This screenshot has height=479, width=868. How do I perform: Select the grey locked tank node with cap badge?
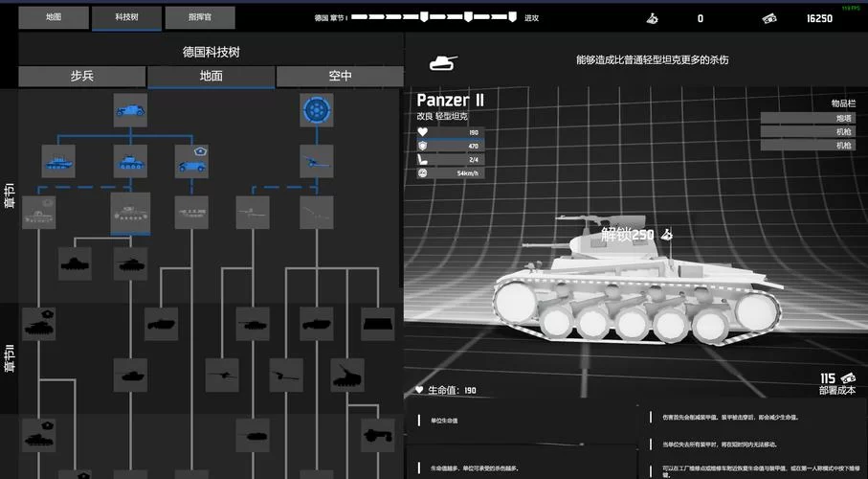[x=38, y=213]
